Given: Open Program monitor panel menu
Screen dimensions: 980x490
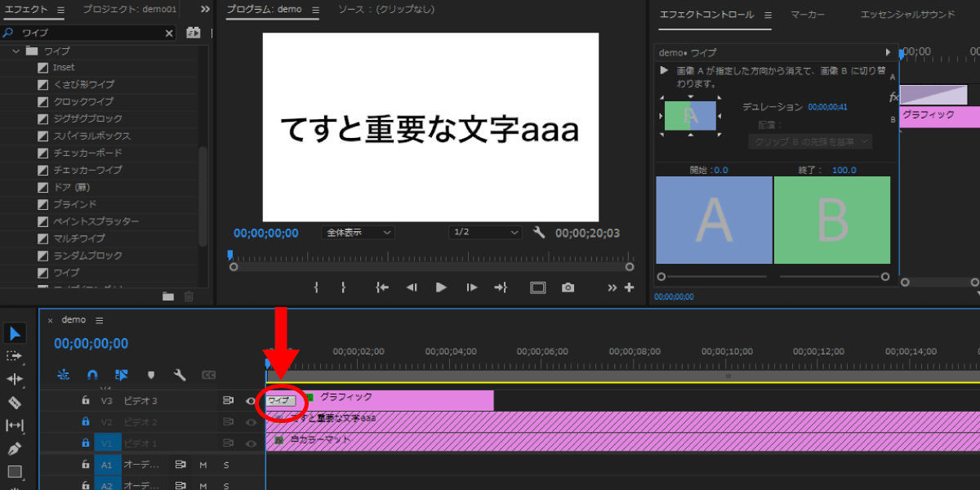Looking at the screenshot, I should coord(316,10).
